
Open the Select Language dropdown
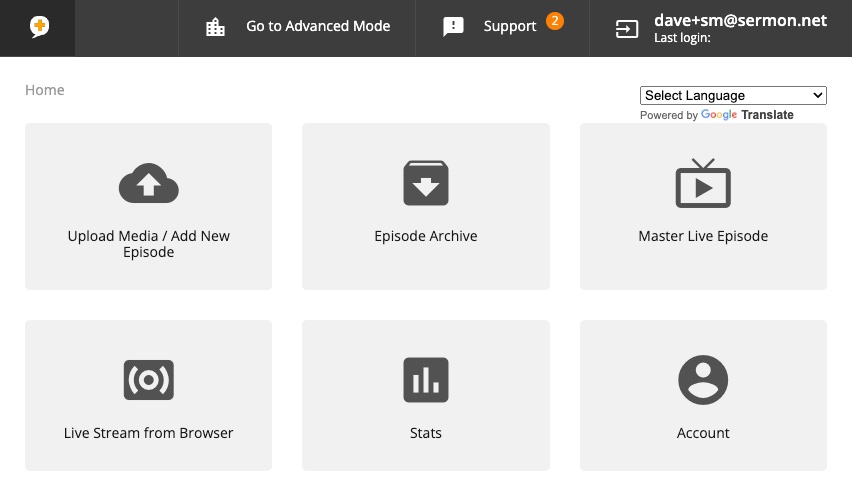733,96
